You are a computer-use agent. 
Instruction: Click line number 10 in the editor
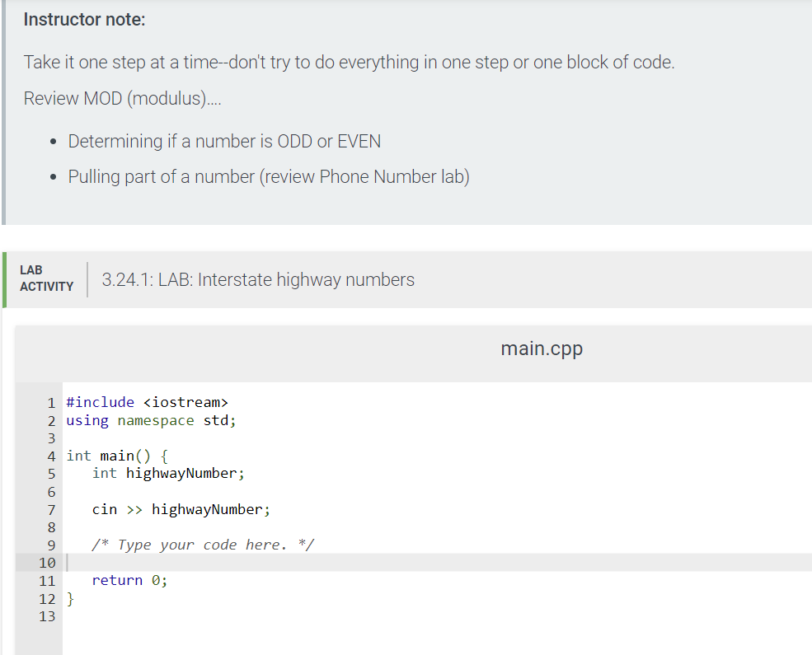[47, 562]
